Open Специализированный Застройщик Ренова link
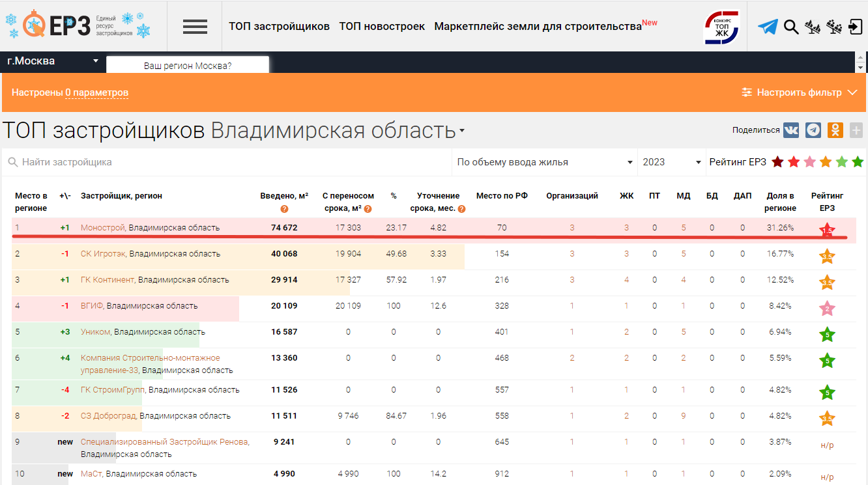Screen dimensions: 868x485 tap(164, 442)
